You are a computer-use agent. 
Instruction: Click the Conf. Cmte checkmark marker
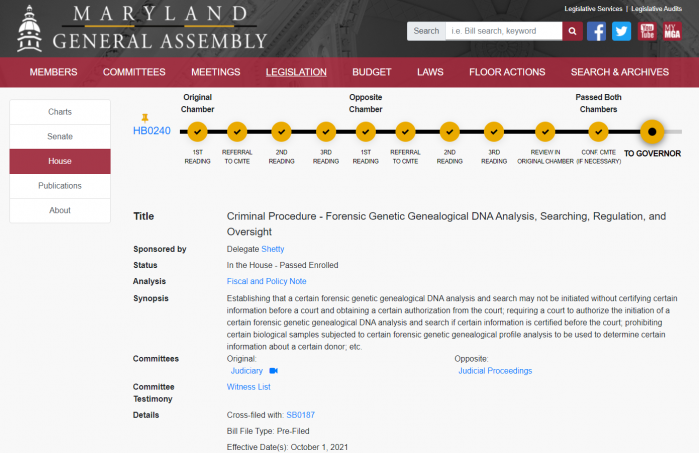tap(598, 132)
